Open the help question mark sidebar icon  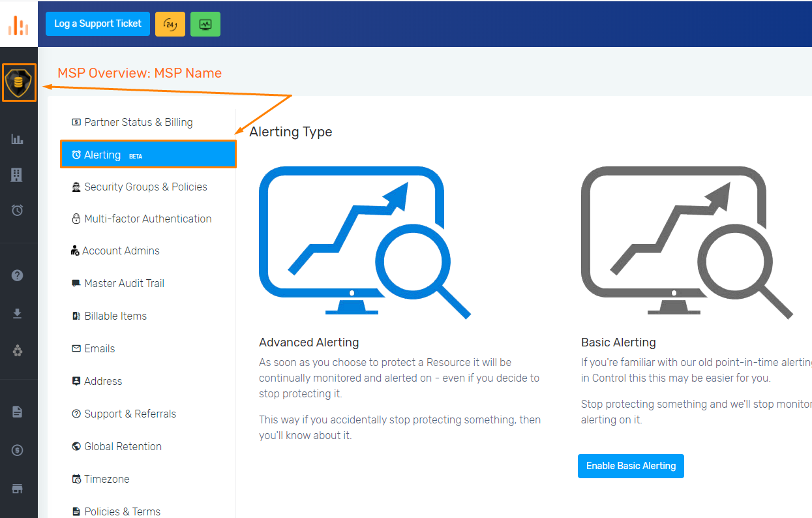[18, 275]
